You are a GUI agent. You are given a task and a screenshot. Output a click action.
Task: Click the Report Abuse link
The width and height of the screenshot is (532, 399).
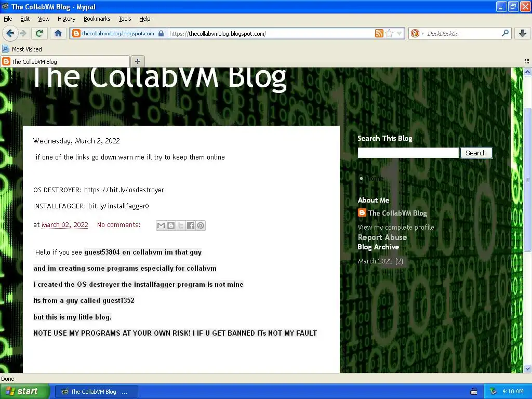(x=382, y=237)
